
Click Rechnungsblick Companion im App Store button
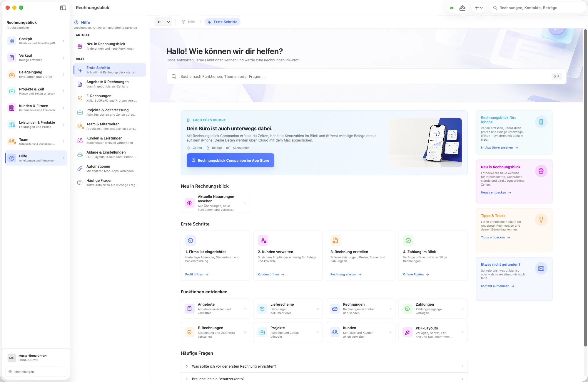pyautogui.click(x=230, y=160)
